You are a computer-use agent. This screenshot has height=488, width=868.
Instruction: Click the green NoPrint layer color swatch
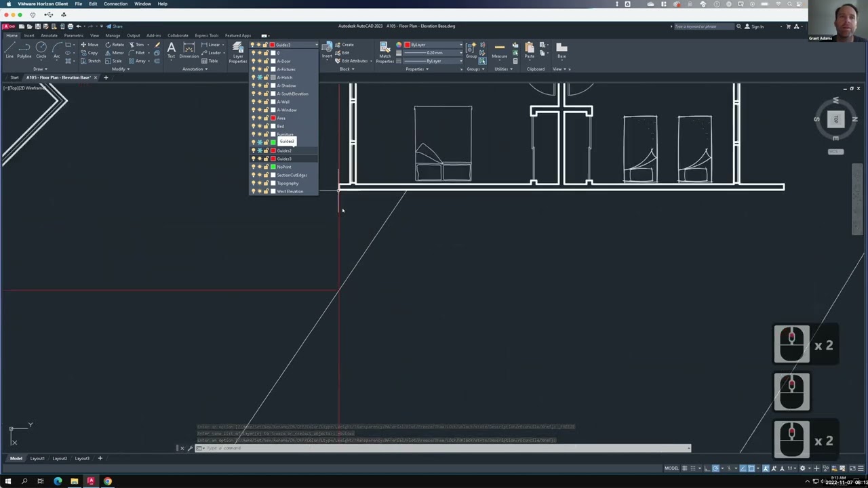tap(273, 167)
